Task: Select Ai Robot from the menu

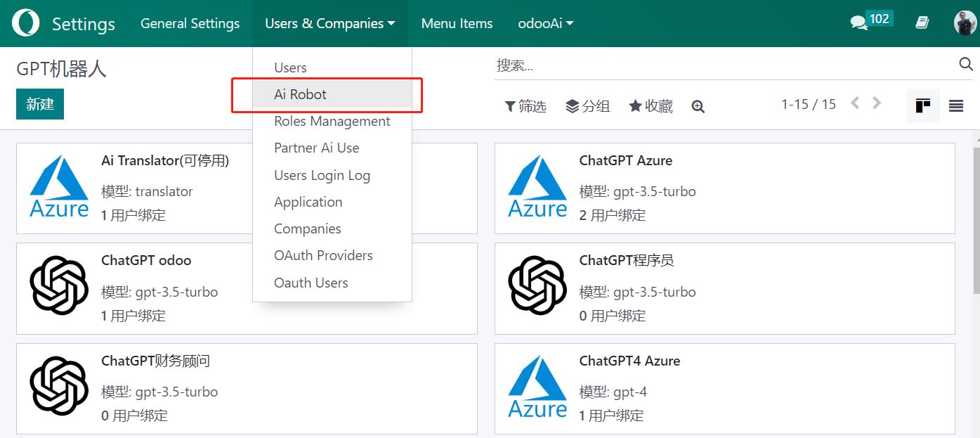Action: point(301,94)
